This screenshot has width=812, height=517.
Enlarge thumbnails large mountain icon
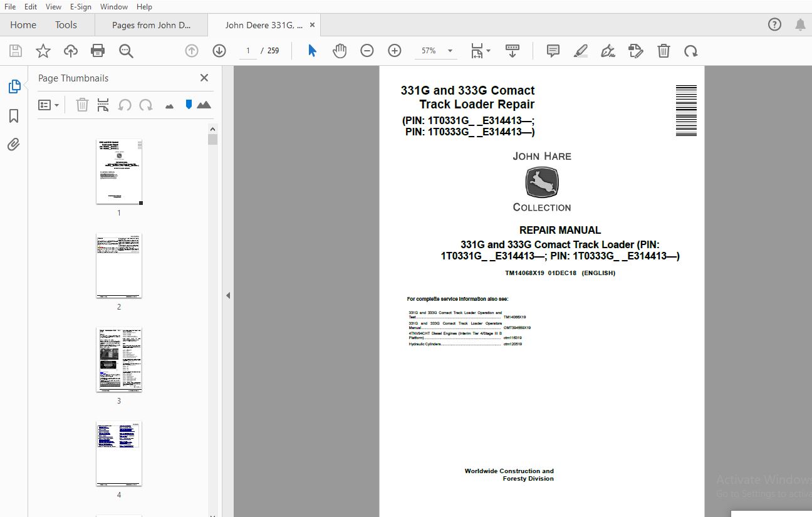[x=204, y=105]
